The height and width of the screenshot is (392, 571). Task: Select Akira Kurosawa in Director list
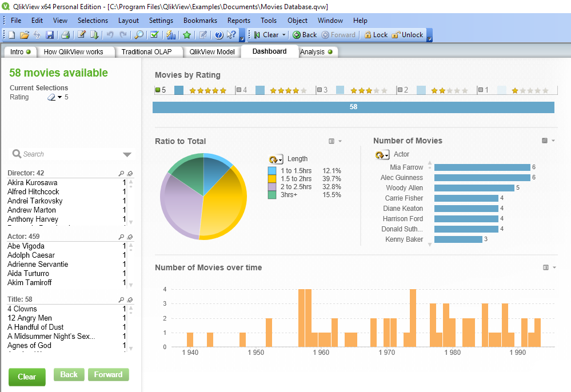coord(67,183)
